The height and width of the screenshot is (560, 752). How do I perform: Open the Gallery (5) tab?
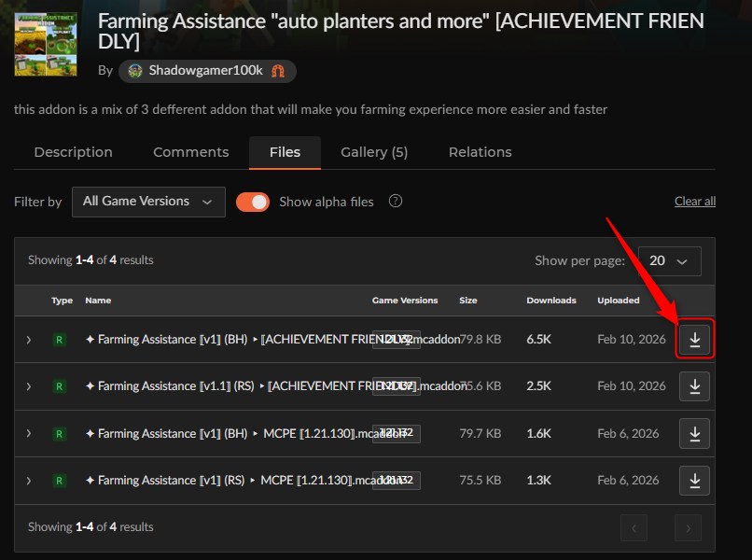point(374,152)
